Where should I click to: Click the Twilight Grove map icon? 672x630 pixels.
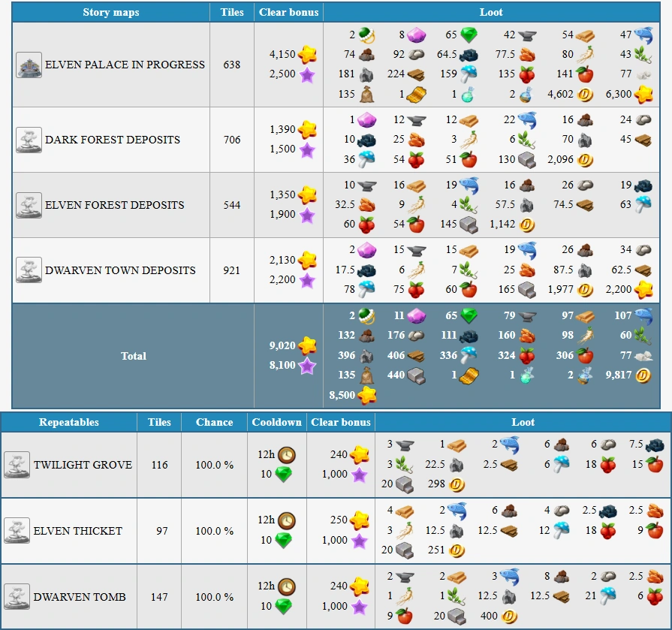(17, 465)
